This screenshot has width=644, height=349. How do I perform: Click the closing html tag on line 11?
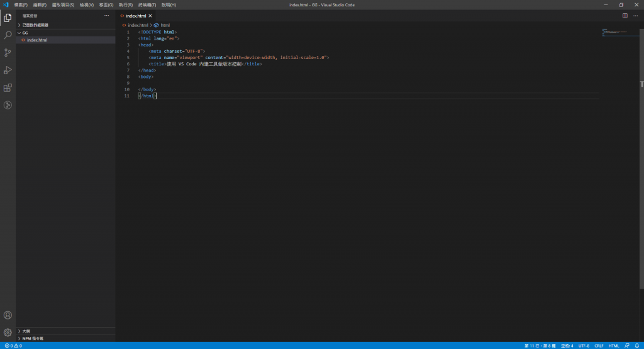(x=147, y=96)
